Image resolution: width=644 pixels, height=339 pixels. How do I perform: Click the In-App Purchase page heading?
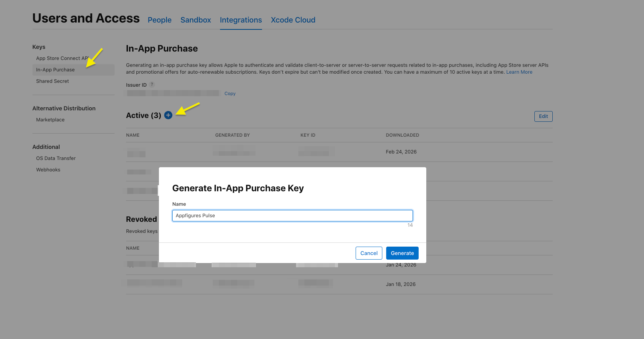(x=162, y=48)
